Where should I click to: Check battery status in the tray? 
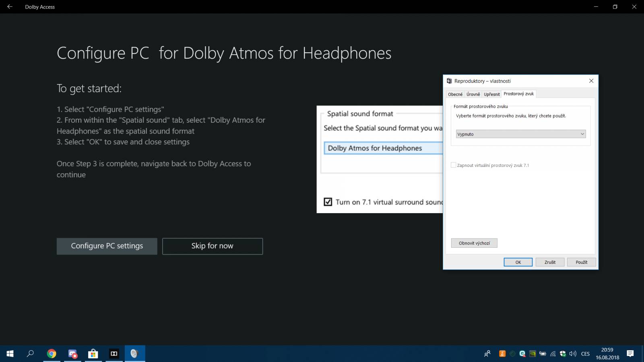coord(543,354)
